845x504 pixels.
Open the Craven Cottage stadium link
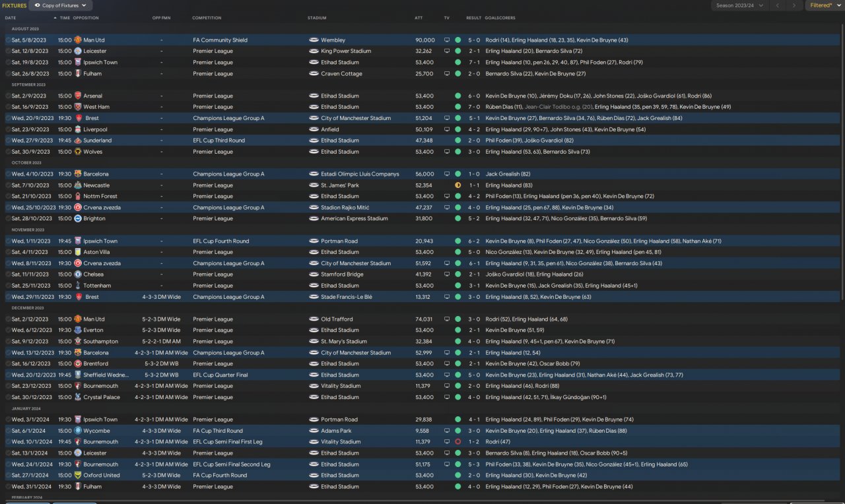tap(341, 74)
